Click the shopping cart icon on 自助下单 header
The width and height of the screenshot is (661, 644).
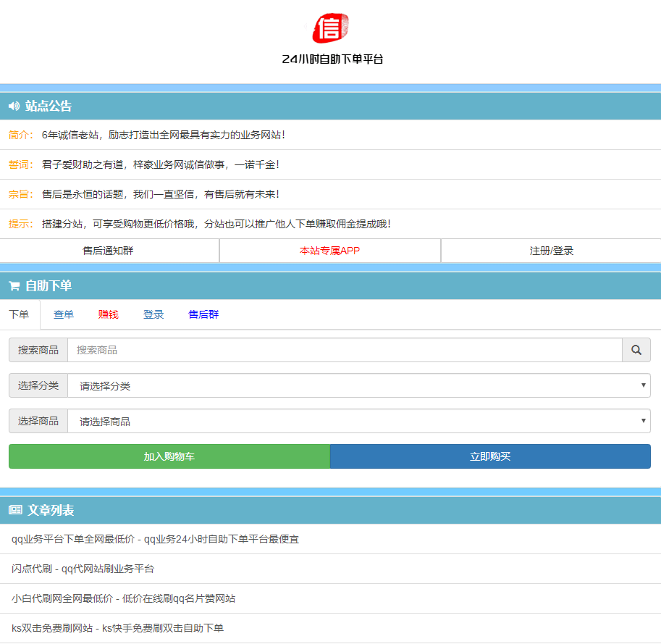(13, 285)
